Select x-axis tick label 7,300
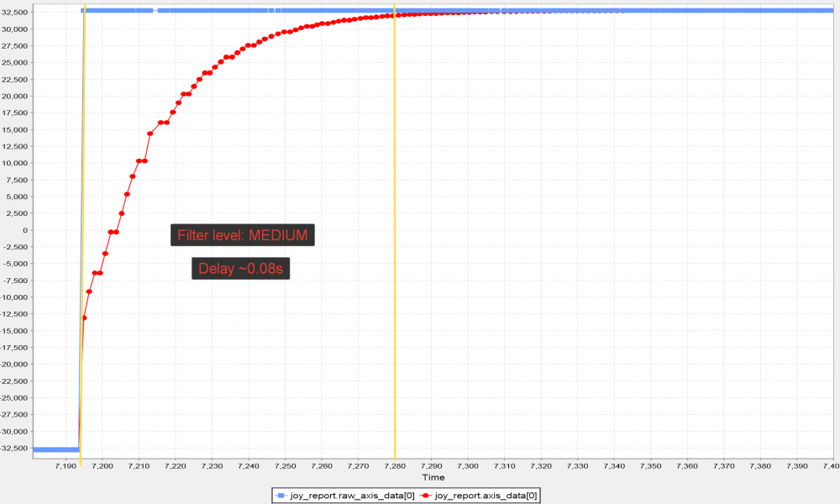The height and width of the screenshot is (504, 840). [468, 466]
